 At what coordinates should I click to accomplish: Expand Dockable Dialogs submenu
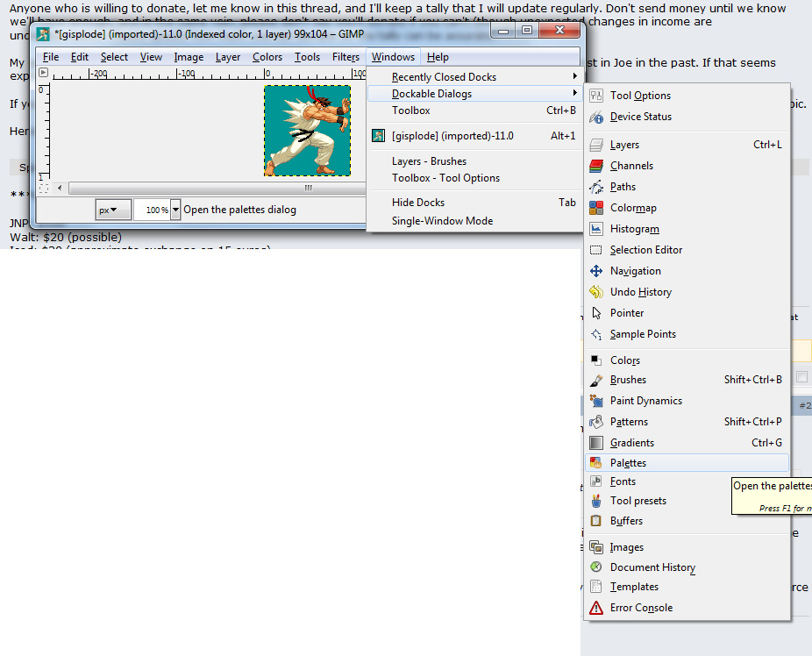tap(474, 94)
